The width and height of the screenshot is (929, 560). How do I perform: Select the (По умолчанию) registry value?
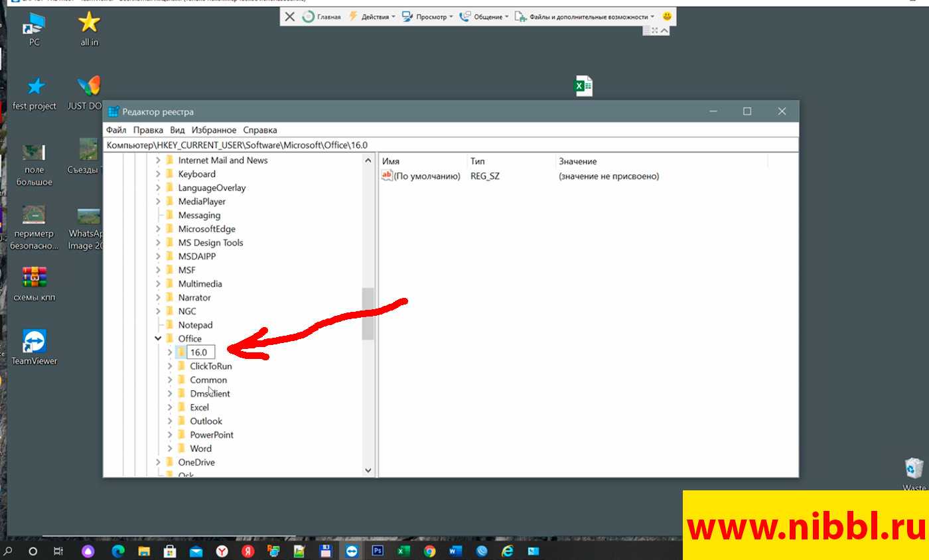[427, 176]
